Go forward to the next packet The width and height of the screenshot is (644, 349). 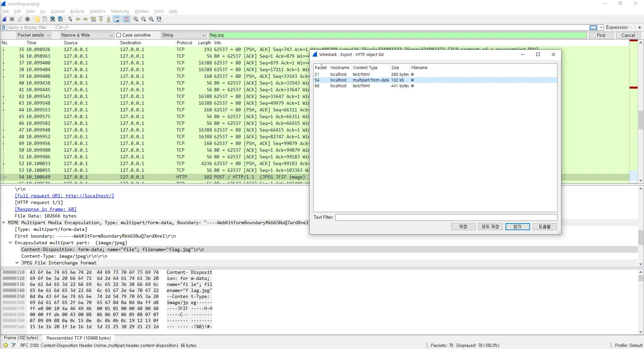86,19
